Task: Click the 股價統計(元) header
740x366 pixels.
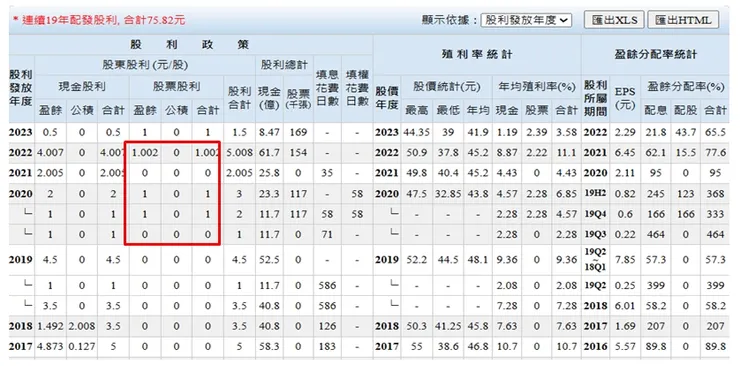Action: [447, 86]
